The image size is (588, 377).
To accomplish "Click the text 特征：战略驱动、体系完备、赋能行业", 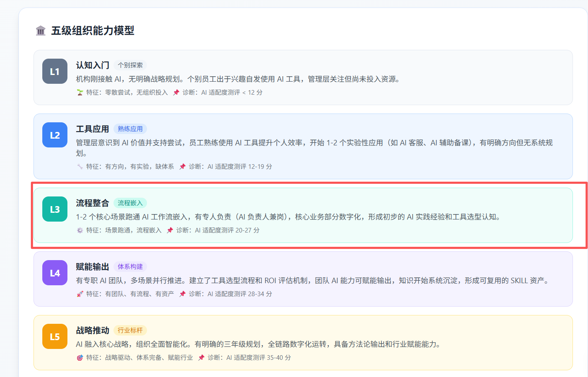I will click(x=139, y=357).
